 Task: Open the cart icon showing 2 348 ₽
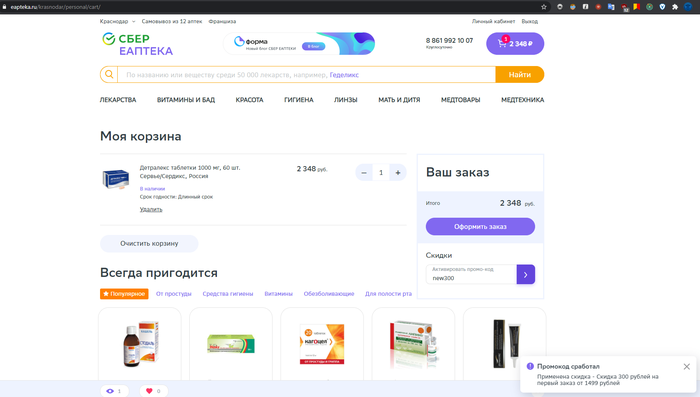click(515, 44)
